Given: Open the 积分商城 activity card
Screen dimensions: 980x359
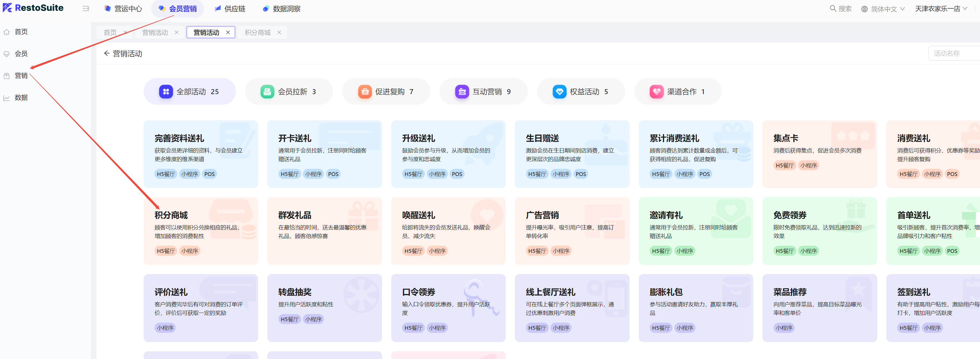Looking at the screenshot, I should 201,230.
